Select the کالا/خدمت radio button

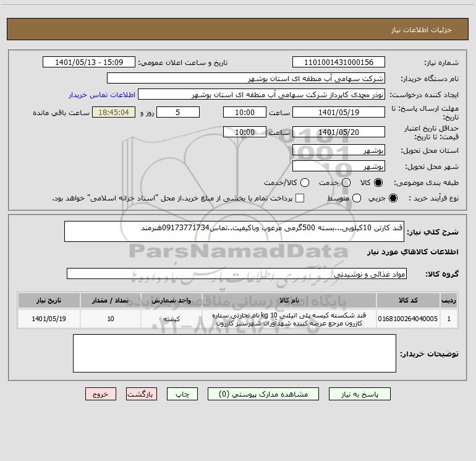coord(305,183)
